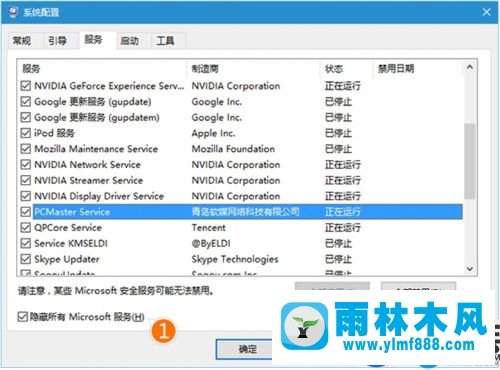Sort by the 服务 column header
Image resolution: width=500 pixels, height=370 pixels.
click(102, 69)
